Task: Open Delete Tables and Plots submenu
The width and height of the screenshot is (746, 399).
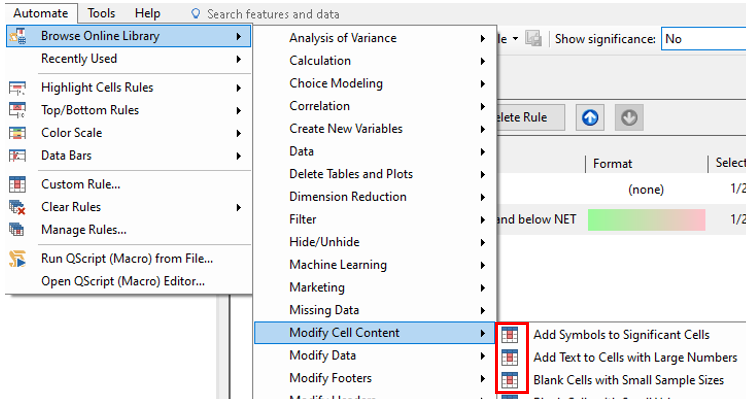Action: (x=375, y=174)
